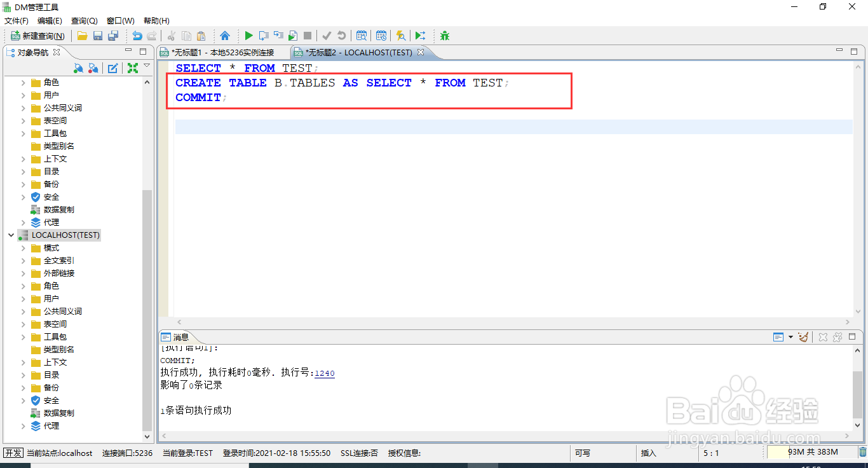868x468 pixels.
Task: Expand the 全文索引 tree node
Action: coord(23,261)
